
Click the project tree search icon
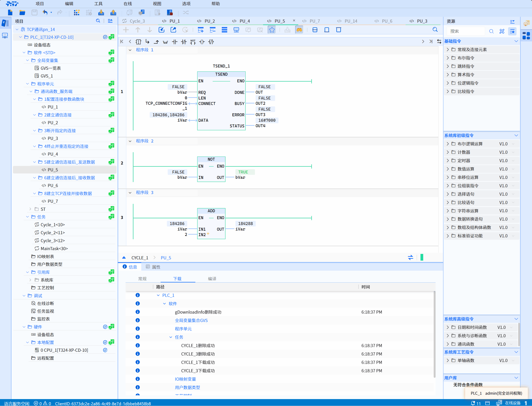point(98,21)
